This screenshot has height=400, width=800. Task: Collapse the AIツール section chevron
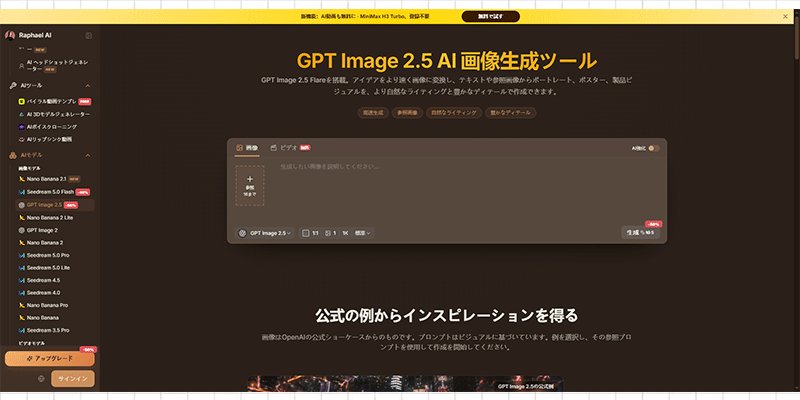88,86
